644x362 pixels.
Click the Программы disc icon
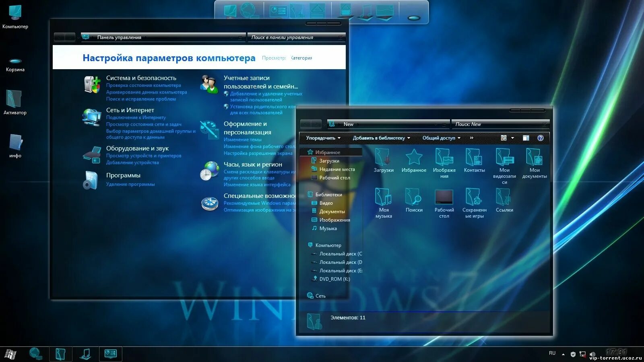(91, 180)
